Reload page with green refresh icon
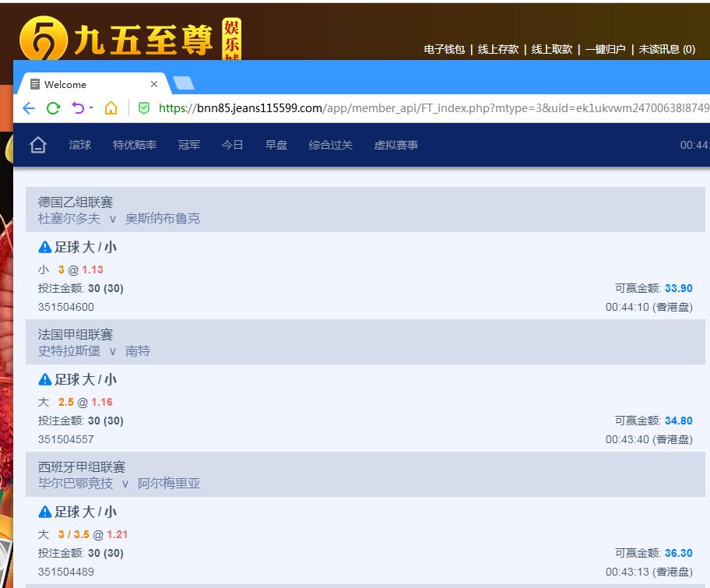This screenshot has width=710, height=588. (54, 108)
